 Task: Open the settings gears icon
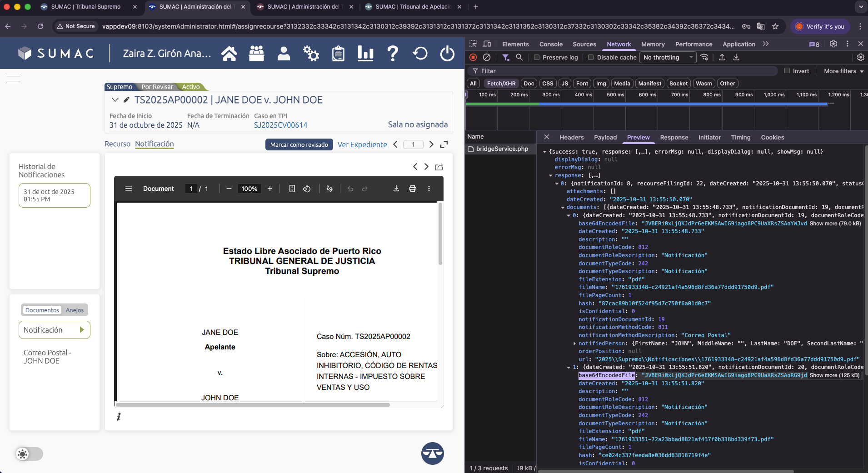pyautogui.click(x=311, y=54)
